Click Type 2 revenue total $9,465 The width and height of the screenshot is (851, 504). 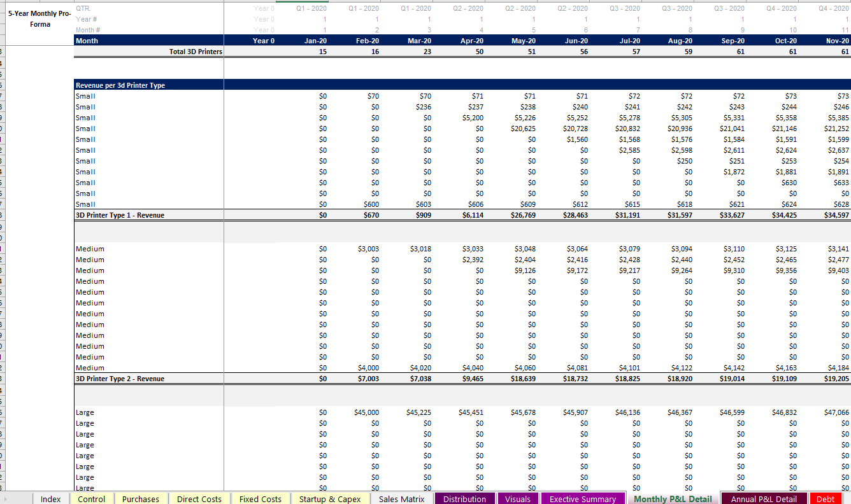pyautogui.click(x=473, y=379)
